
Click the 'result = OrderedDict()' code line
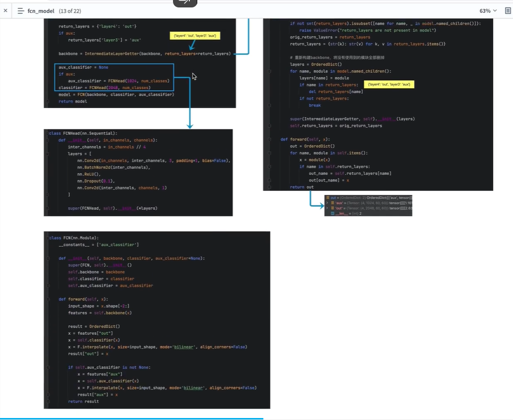click(x=94, y=326)
